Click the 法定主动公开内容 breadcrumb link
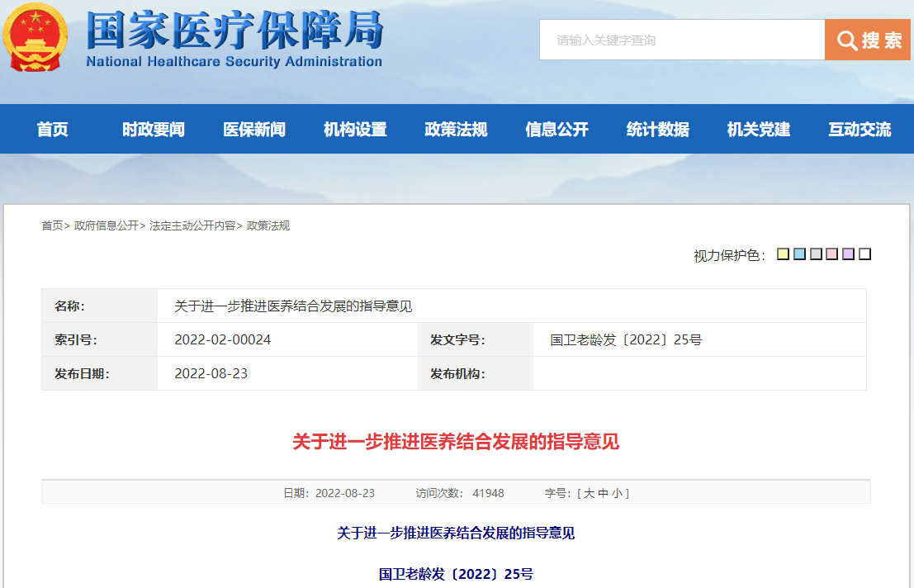Image resolution: width=914 pixels, height=588 pixels. 192,225
